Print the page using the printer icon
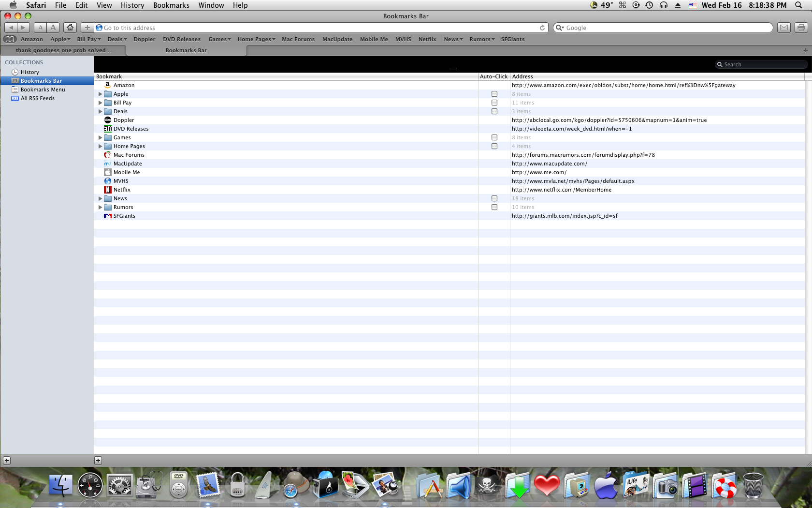Image resolution: width=812 pixels, height=508 pixels. pos(801,28)
